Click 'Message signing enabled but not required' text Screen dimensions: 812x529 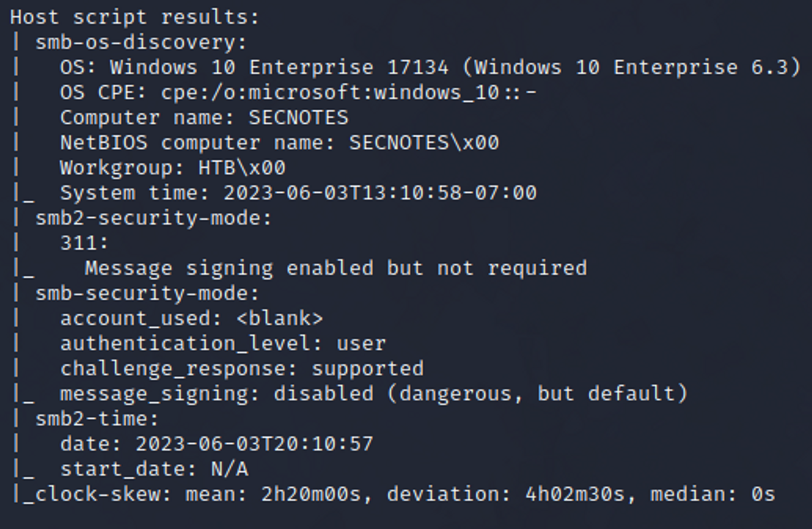[x=336, y=268]
